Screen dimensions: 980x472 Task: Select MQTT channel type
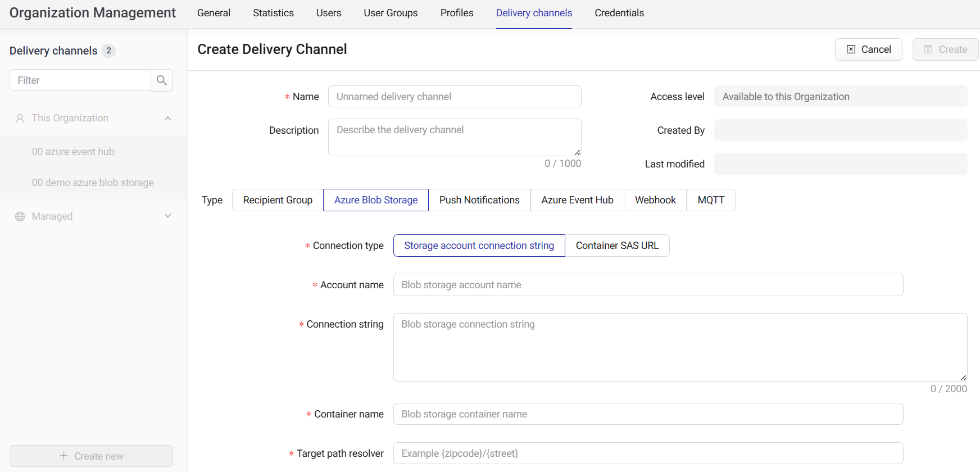pos(711,200)
